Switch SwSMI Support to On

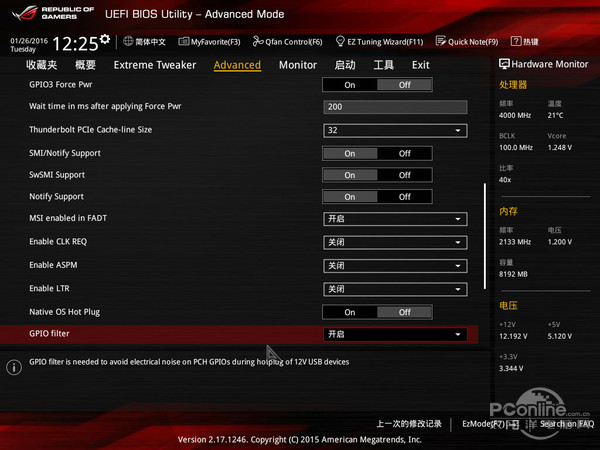coord(350,175)
